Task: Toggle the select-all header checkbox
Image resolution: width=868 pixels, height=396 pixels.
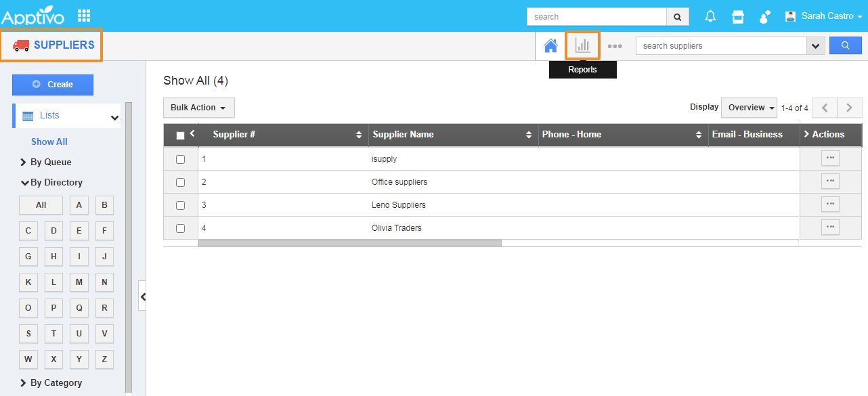Action: 180,135
